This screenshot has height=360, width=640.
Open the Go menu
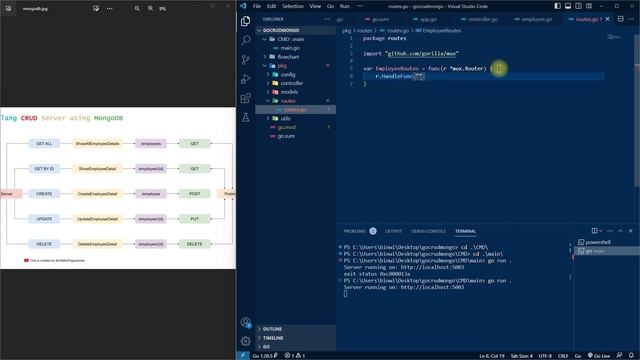click(x=330, y=6)
